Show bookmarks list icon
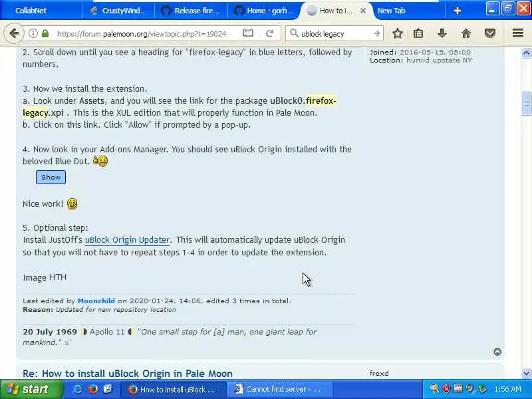The height and width of the screenshot is (399, 532). pyautogui.click(x=418, y=33)
